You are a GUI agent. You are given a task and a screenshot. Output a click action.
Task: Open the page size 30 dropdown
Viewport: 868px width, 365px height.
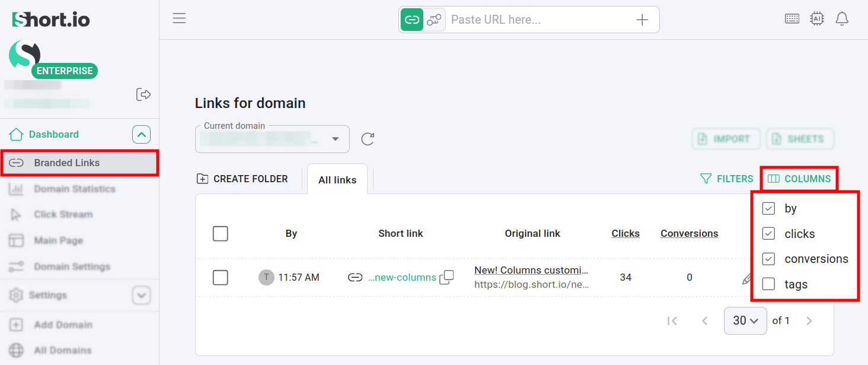tap(745, 320)
